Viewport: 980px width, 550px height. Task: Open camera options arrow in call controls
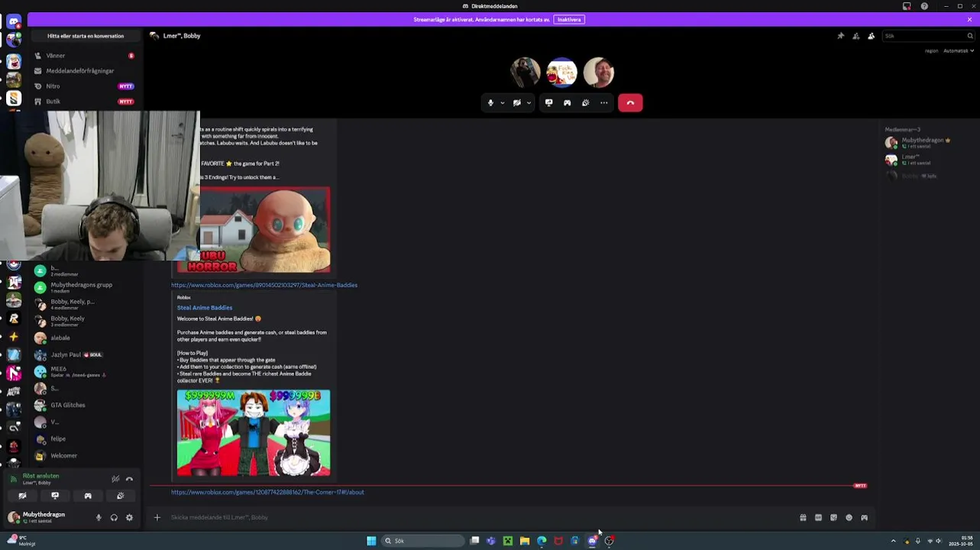(x=529, y=102)
